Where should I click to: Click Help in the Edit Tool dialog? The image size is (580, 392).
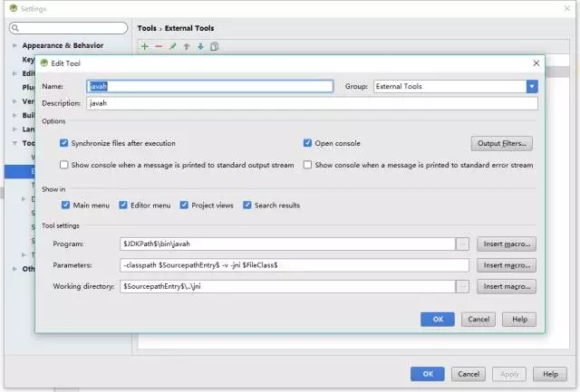point(519,320)
